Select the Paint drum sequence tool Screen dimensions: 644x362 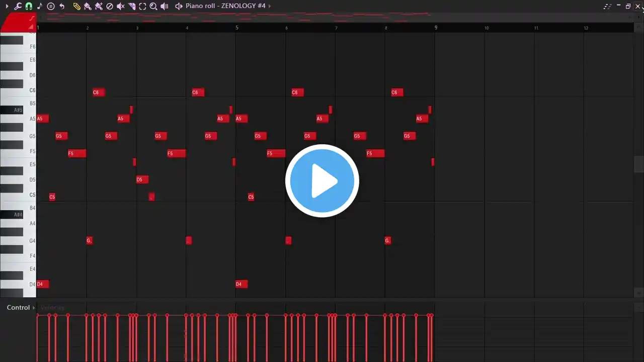point(99,6)
